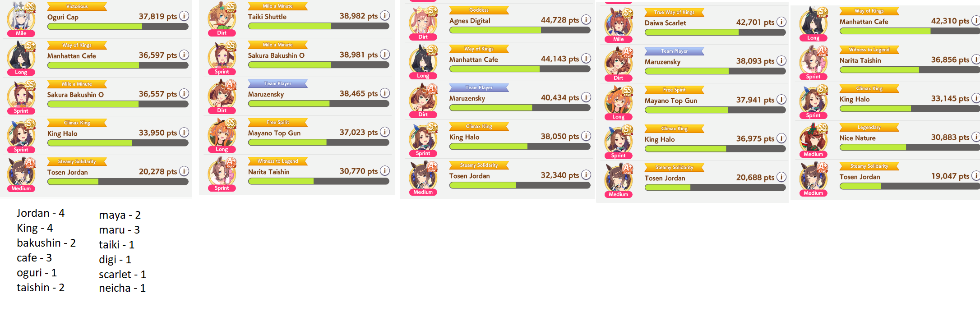Viewport: 980px width, 312px height.
Task: Click info icon next to Taiki Shuttle's score
Action: click(384, 16)
